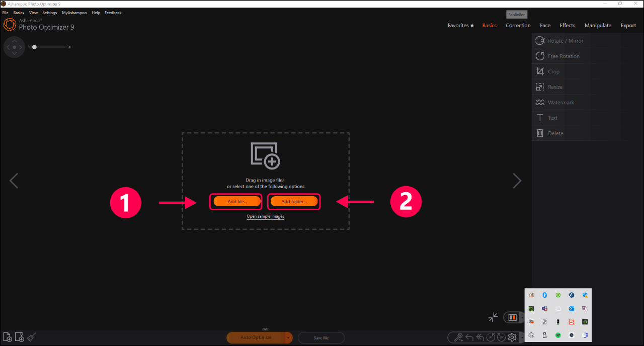The width and height of the screenshot is (644, 346).
Task: Go to the next image arrow
Action: [x=517, y=181]
